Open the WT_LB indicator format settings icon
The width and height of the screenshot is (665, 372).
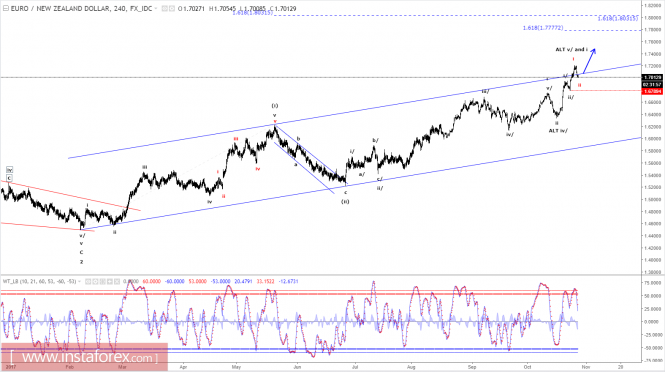tap(95, 281)
